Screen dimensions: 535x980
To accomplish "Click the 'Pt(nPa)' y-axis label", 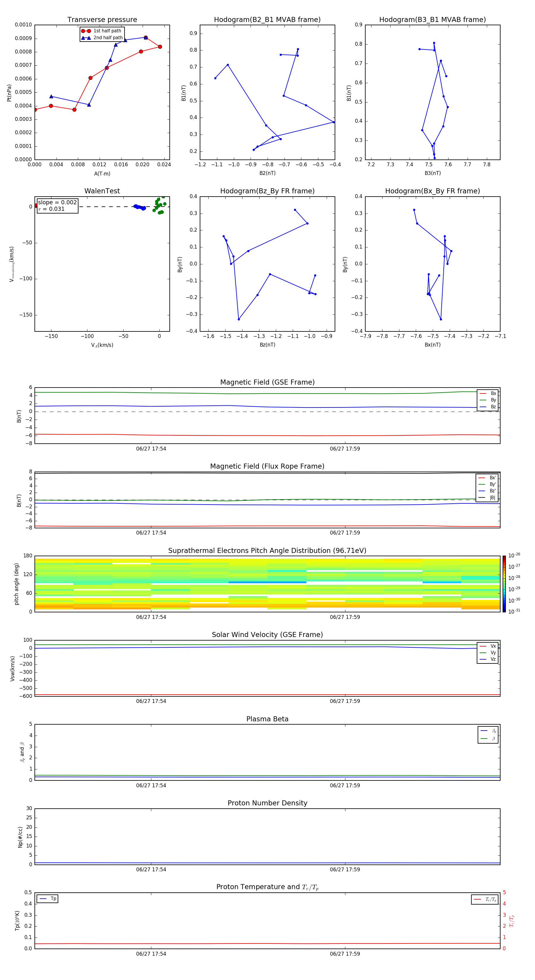I will [9, 93].
